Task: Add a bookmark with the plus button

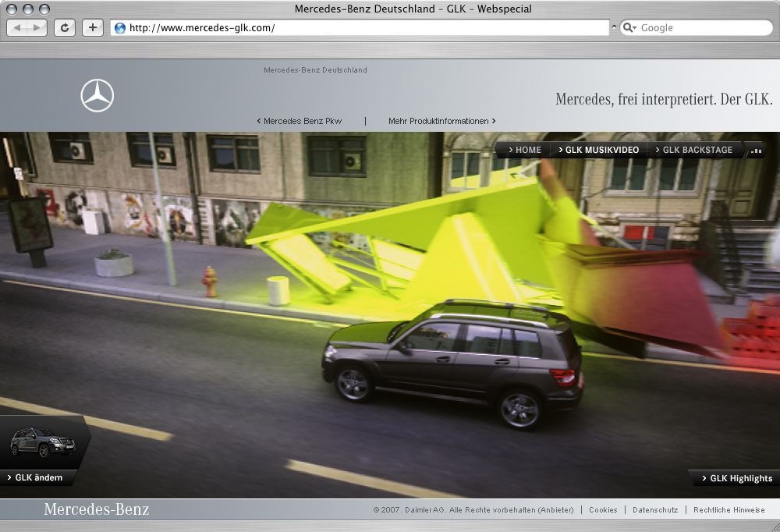Action: click(93, 28)
